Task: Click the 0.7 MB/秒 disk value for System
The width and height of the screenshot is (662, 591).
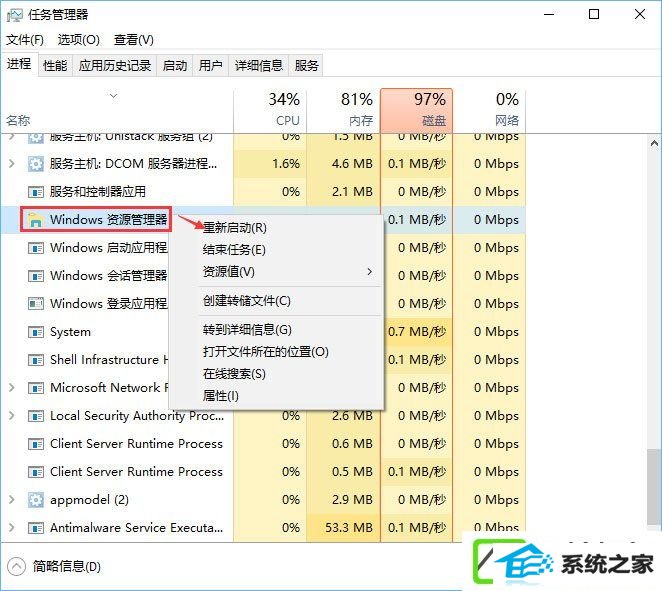Action: point(417,332)
